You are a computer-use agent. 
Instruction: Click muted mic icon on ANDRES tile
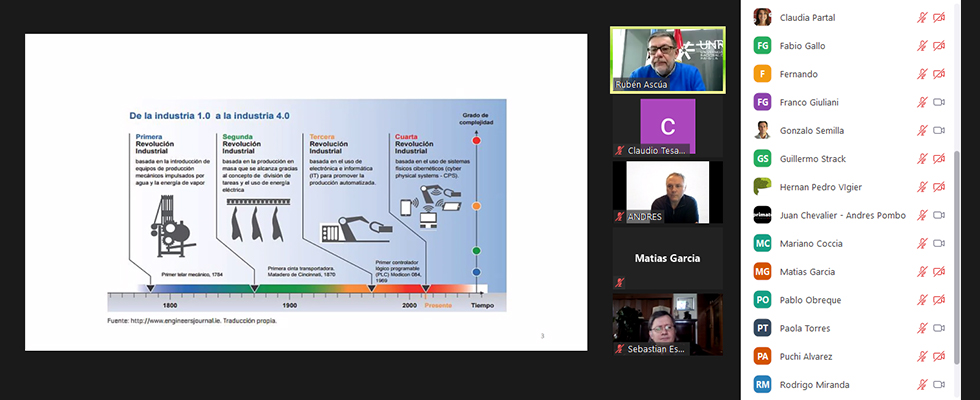click(620, 216)
